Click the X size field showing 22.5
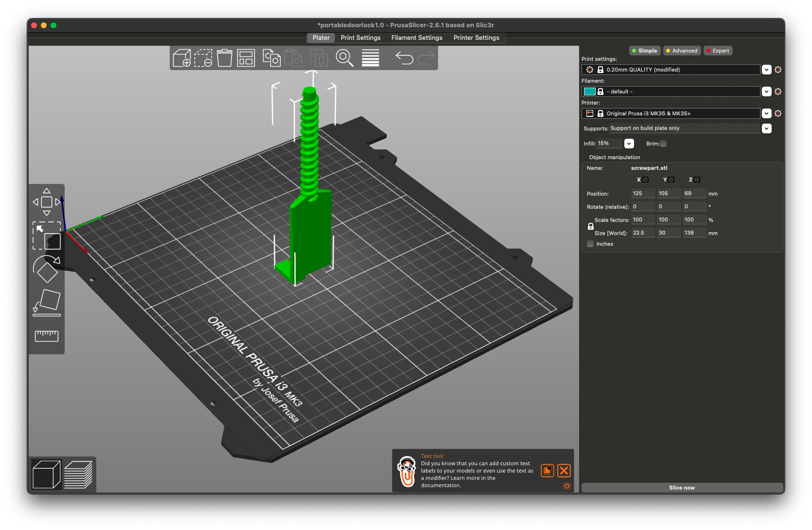This screenshot has width=812, height=530. (x=643, y=233)
